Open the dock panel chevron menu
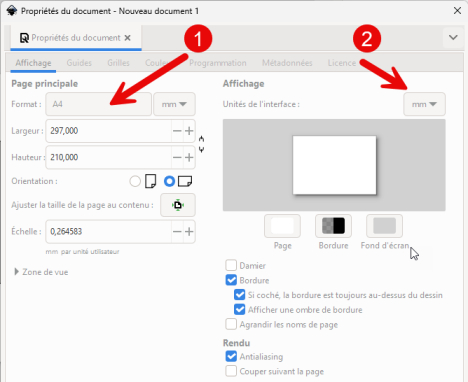The height and width of the screenshot is (382, 468). (453, 37)
